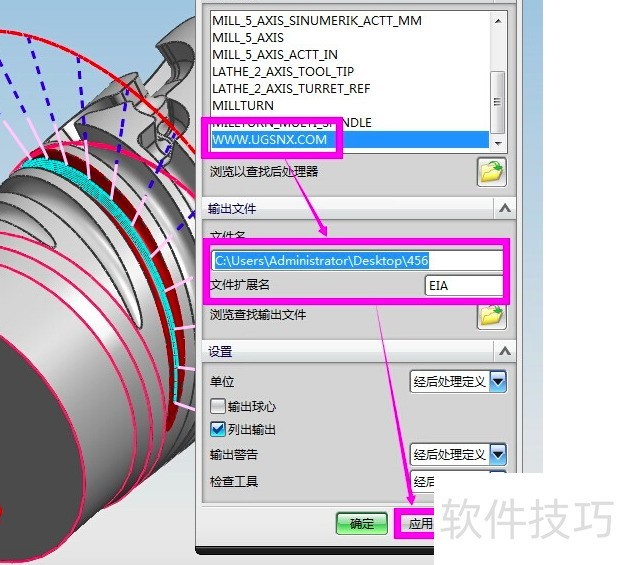Click the output file name path field
Viewport: 620px width, 565px height.
click(x=355, y=260)
